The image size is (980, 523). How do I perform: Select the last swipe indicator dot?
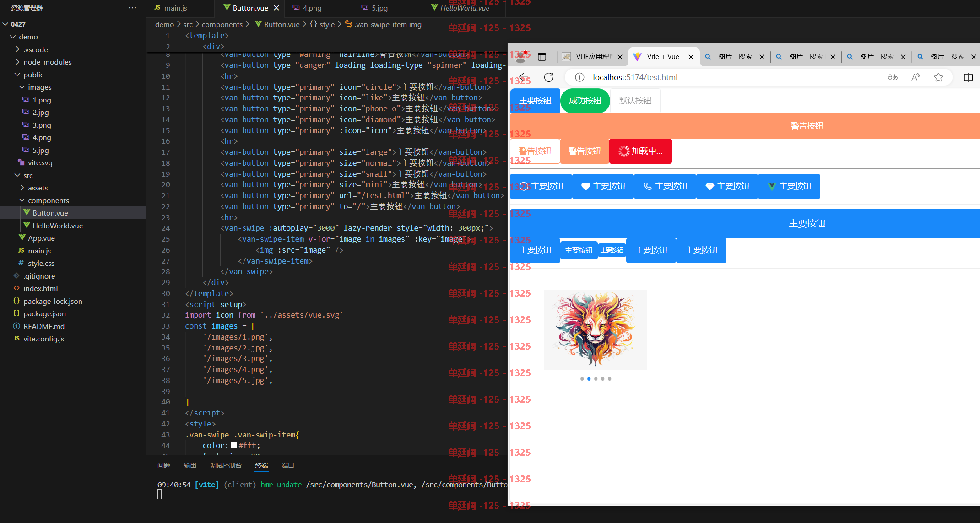pyautogui.click(x=609, y=379)
